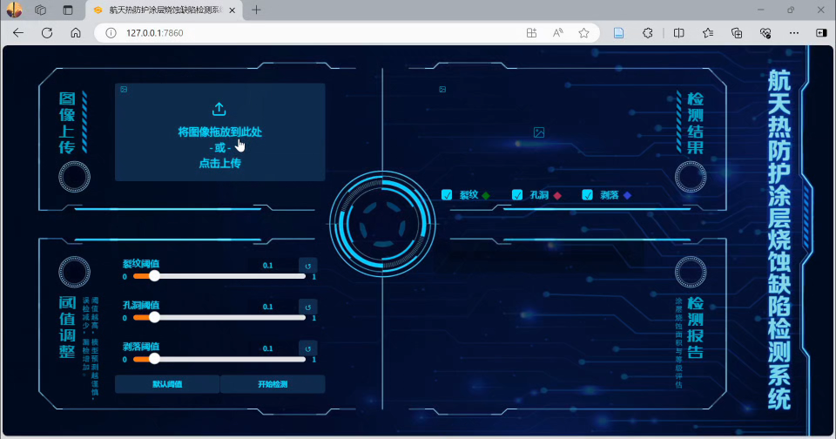Click the blue diamond swatch next to 剥落
The image size is (836, 439).
tap(627, 196)
